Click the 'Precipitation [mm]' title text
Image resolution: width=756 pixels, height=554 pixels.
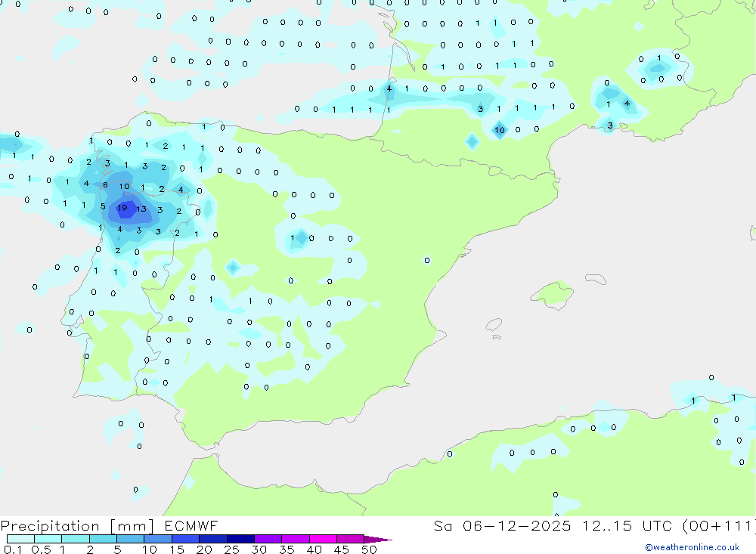(x=77, y=526)
